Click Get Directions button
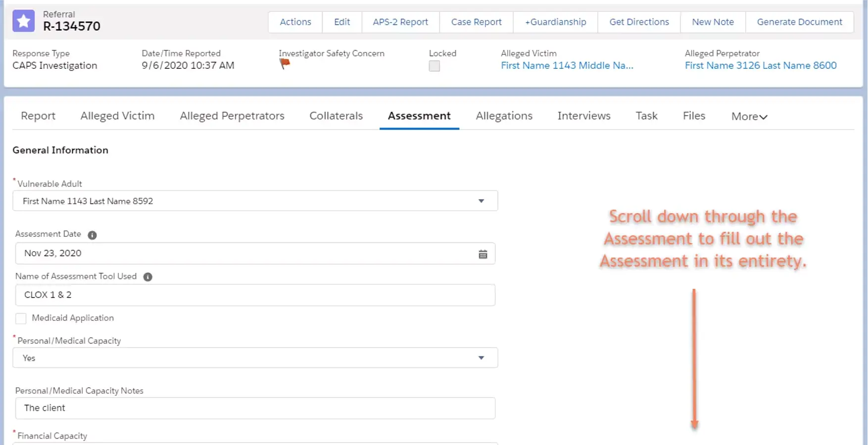Viewport: 868px width, 445px height. pyautogui.click(x=639, y=22)
